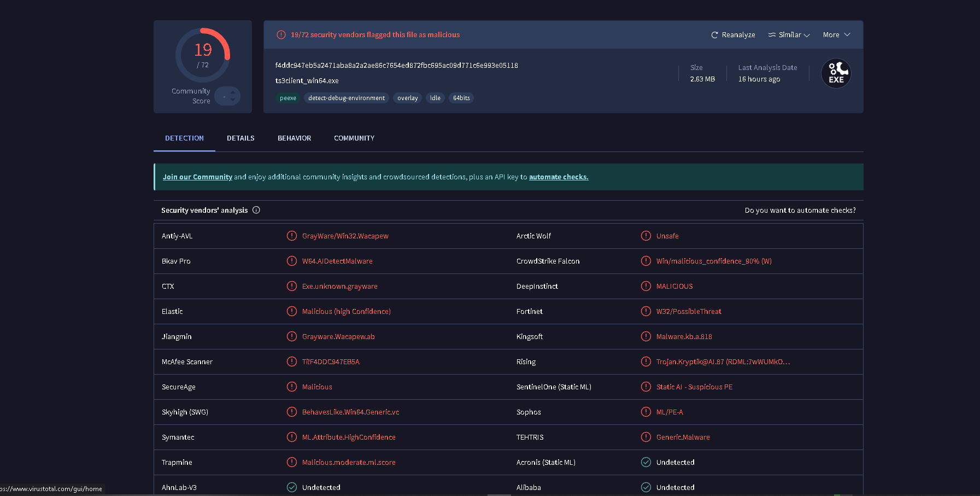
Task: Click CTX's detection alert icon
Action: tap(292, 287)
